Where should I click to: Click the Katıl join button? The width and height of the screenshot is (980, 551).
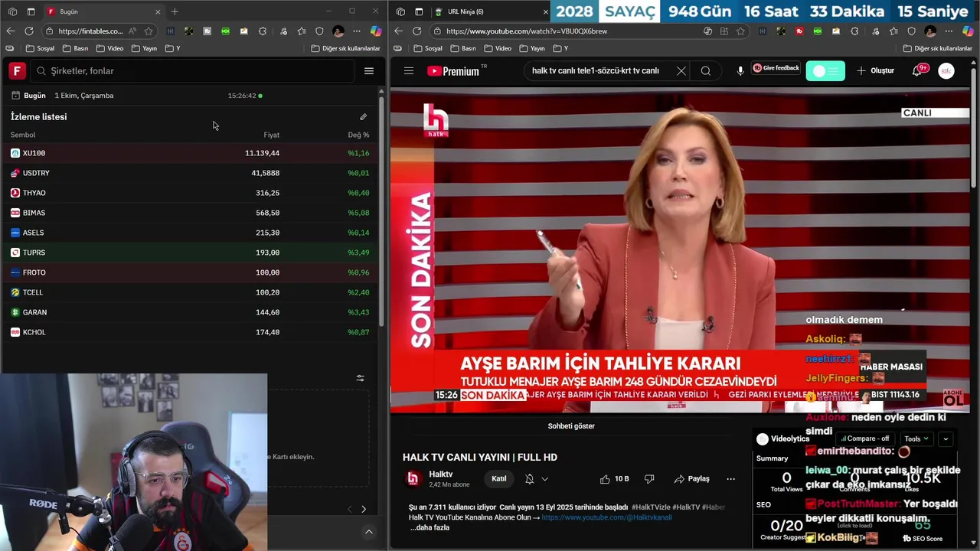click(x=499, y=479)
